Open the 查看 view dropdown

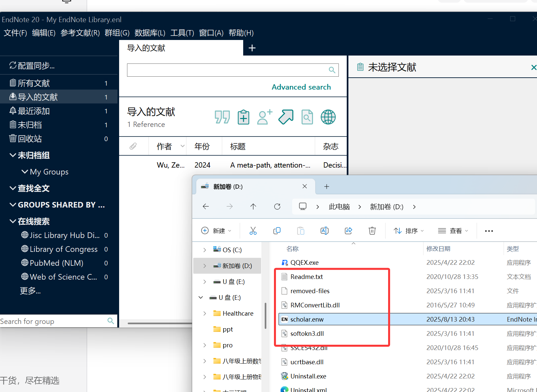pos(453,231)
